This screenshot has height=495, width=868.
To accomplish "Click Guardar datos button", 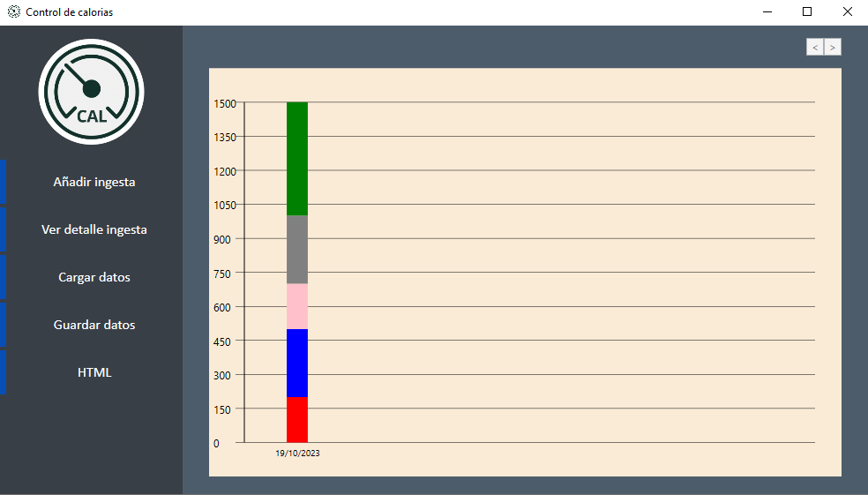I will click(x=94, y=325).
